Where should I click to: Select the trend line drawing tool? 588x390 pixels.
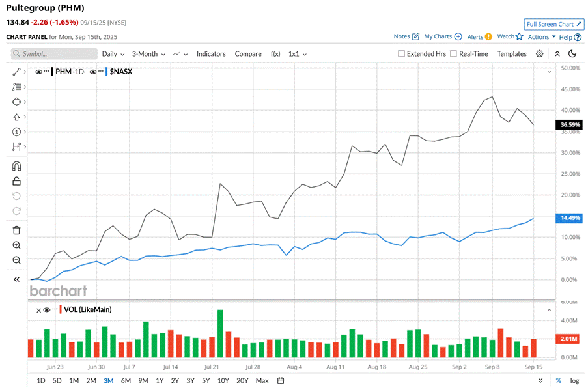point(16,72)
